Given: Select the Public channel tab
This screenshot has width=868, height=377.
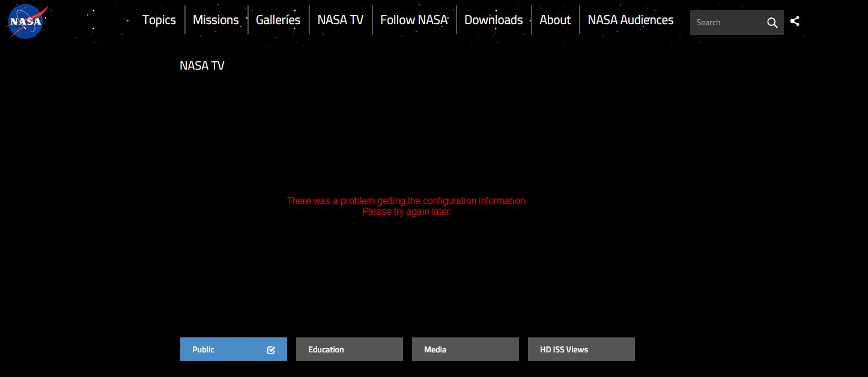Looking at the screenshot, I should [222, 349].
